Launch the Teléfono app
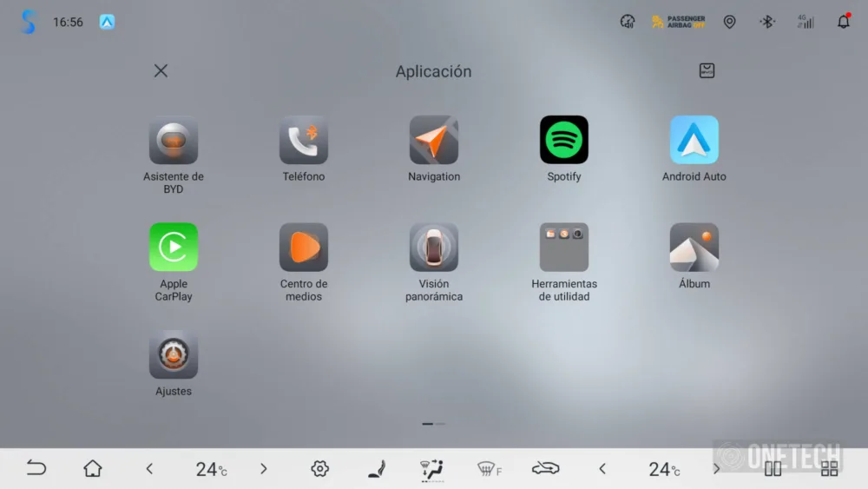 click(304, 141)
